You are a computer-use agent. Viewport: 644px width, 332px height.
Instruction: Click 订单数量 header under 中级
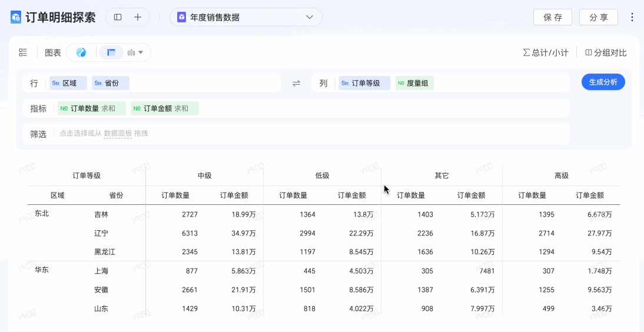tap(175, 195)
